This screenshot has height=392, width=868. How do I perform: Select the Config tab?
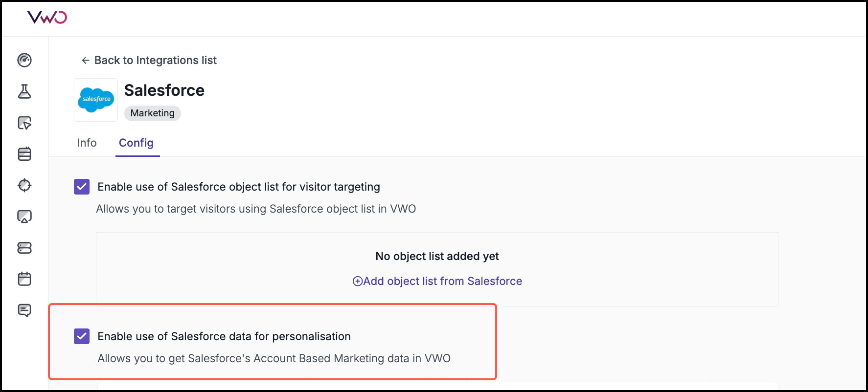(137, 143)
